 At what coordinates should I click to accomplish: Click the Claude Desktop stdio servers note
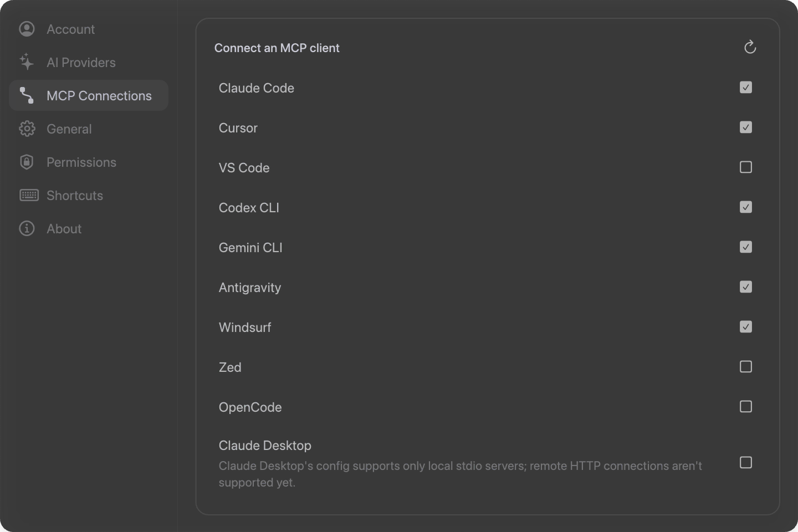point(461,474)
